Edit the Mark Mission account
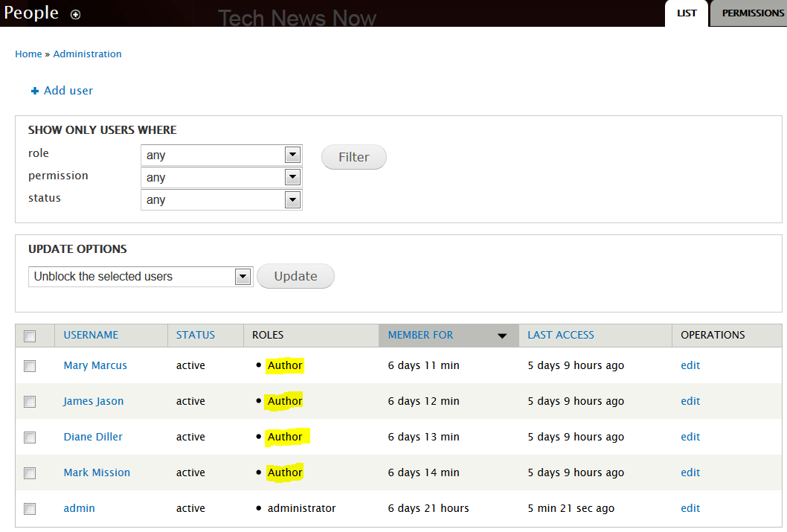The height and width of the screenshot is (532, 787). point(690,472)
